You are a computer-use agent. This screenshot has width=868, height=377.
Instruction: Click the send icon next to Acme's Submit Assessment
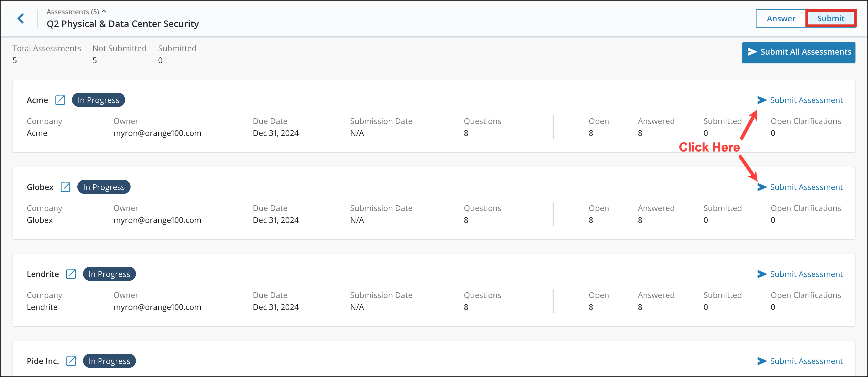[762, 100]
